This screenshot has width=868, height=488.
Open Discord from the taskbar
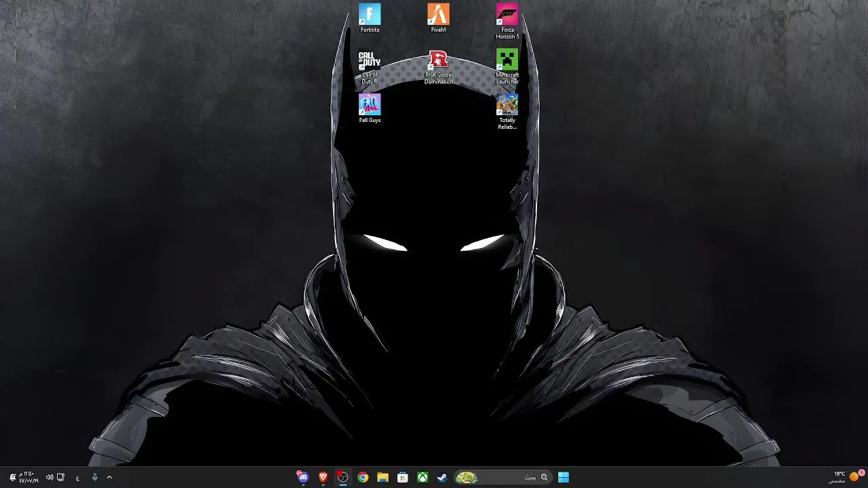[x=303, y=477]
